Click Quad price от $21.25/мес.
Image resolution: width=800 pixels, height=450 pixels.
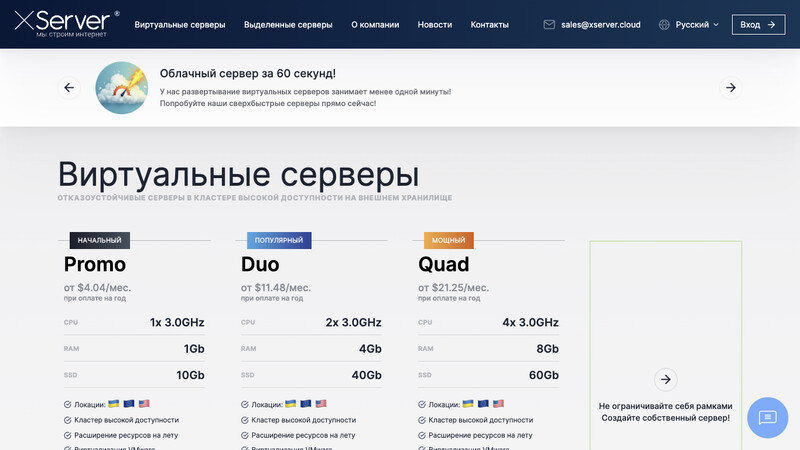pos(454,288)
